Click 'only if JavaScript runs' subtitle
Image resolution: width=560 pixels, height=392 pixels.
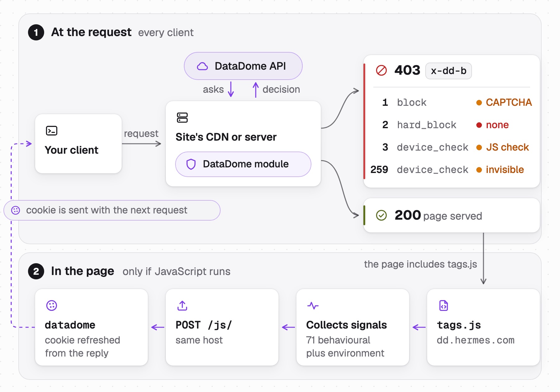176,272
